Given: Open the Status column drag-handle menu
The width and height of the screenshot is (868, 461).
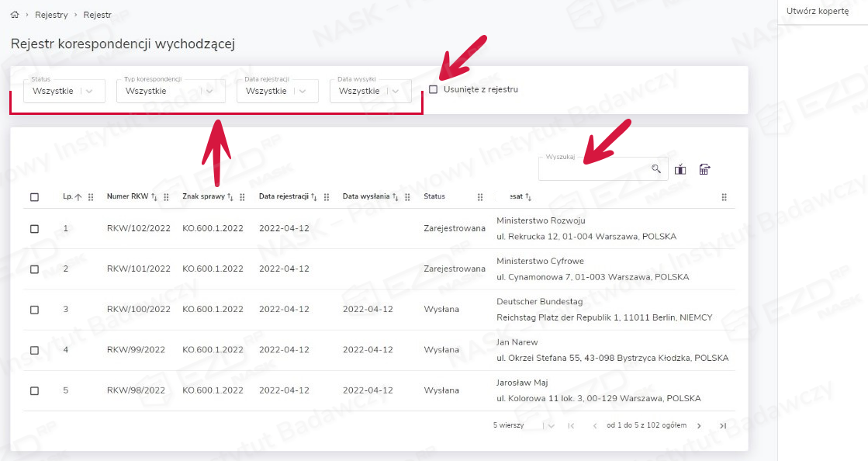Looking at the screenshot, I should tap(480, 197).
